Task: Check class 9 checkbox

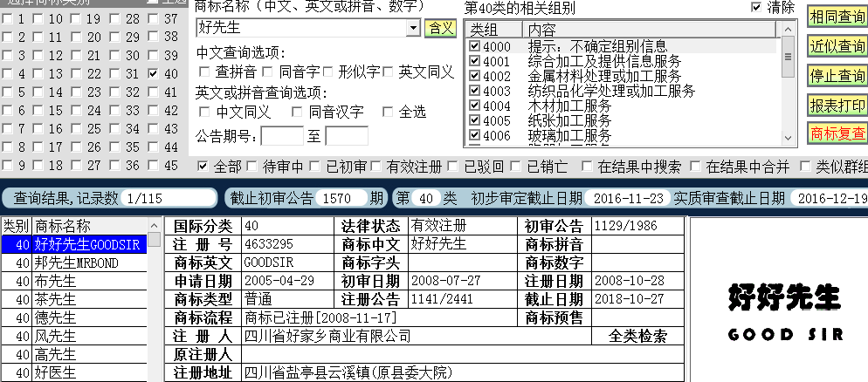Action: 7,166
